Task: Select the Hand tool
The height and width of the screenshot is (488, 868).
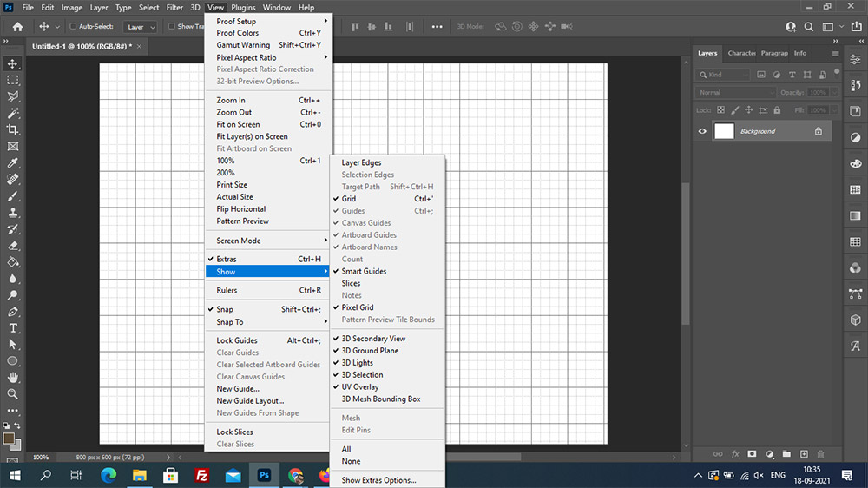Action: click(x=12, y=378)
